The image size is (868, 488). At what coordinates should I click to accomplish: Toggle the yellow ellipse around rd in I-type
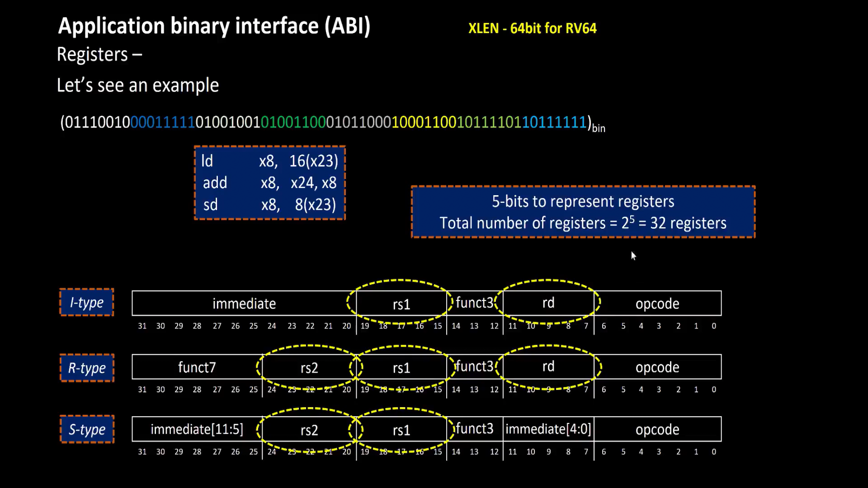coord(548,303)
